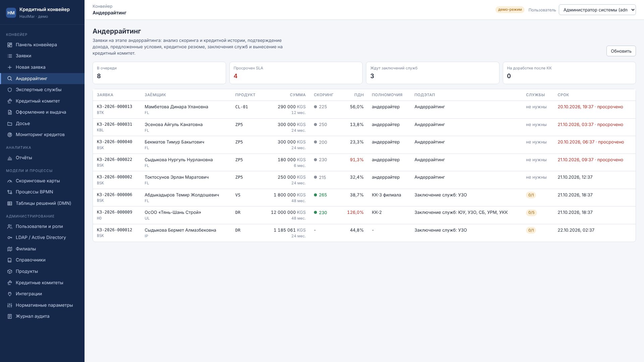Click the Процессы BPMN workflow icon
The image size is (644, 362).
(x=10, y=192)
